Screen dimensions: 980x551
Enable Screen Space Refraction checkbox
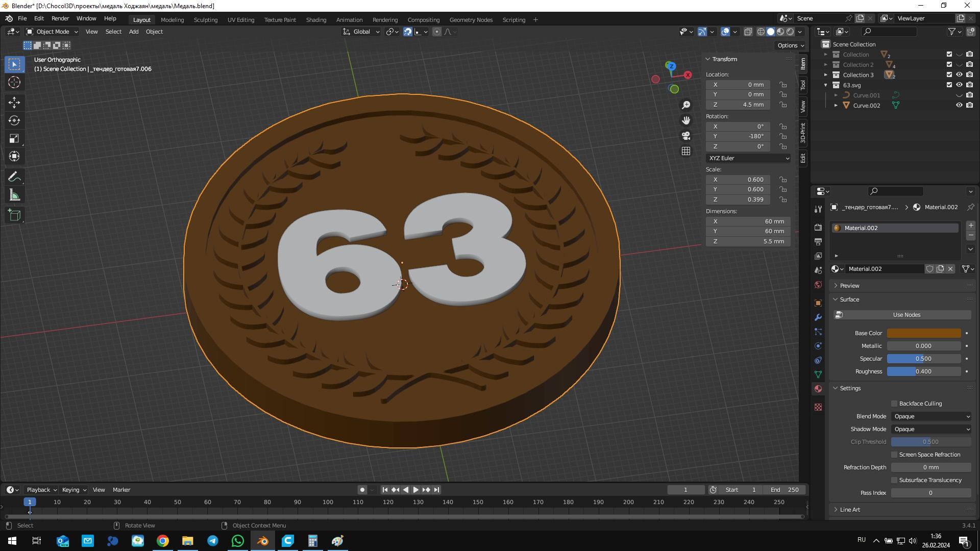click(894, 455)
